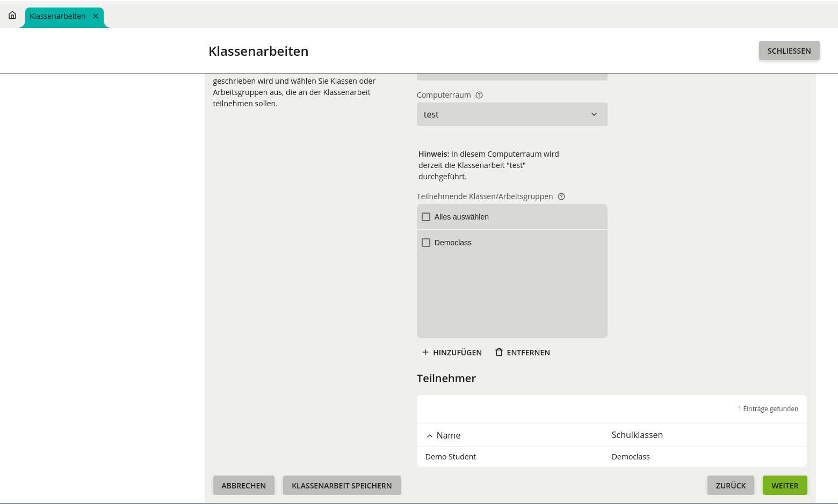Image resolution: width=838 pixels, height=504 pixels.
Task: Open the Computerraum dropdown showing test
Action: click(x=505, y=114)
